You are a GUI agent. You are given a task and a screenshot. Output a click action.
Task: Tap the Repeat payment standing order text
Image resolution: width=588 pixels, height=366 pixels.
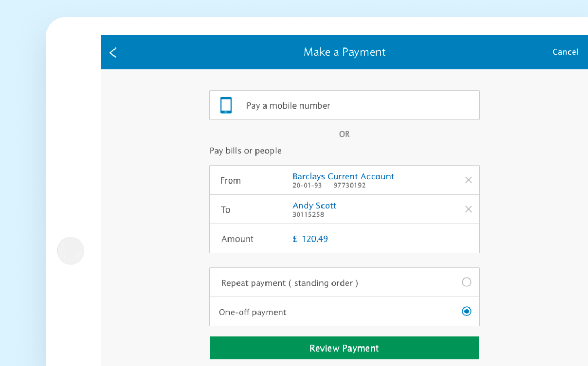pyautogui.click(x=289, y=283)
